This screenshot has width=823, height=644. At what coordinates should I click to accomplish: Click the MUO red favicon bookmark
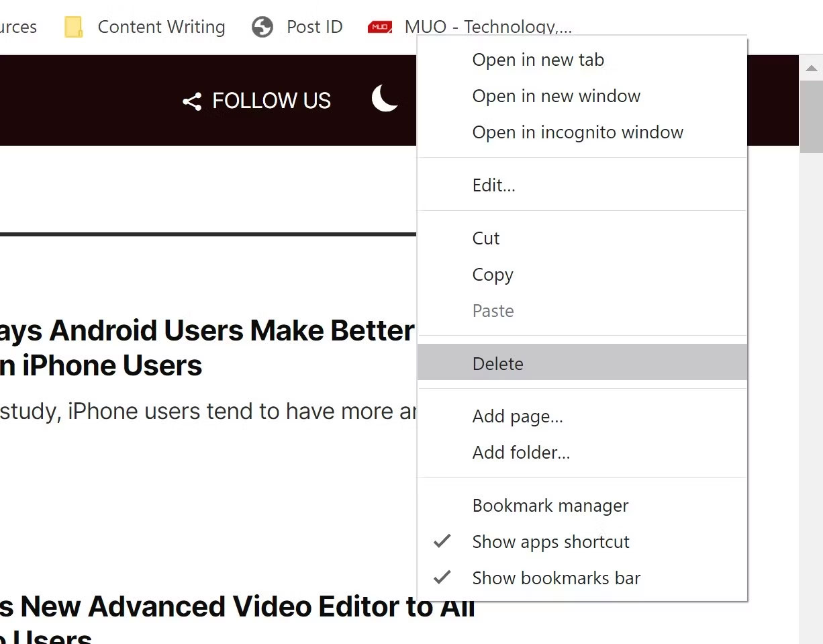click(x=380, y=27)
